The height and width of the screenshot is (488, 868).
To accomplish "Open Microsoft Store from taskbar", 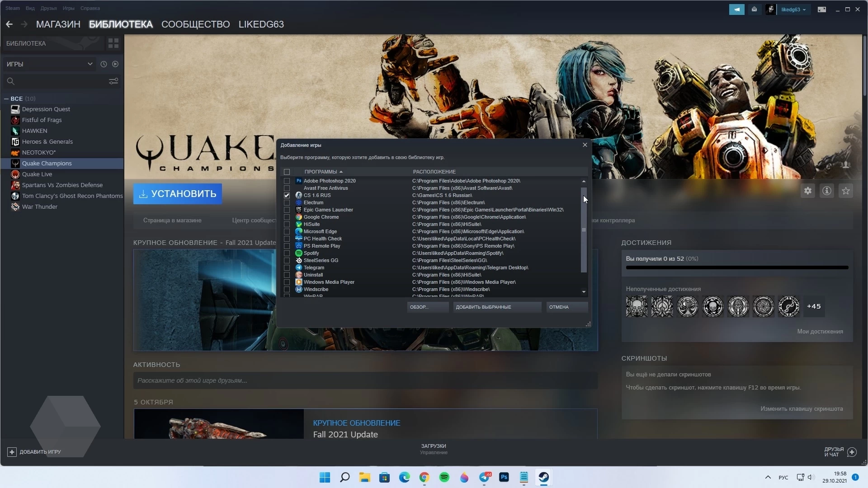I will click(x=385, y=477).
